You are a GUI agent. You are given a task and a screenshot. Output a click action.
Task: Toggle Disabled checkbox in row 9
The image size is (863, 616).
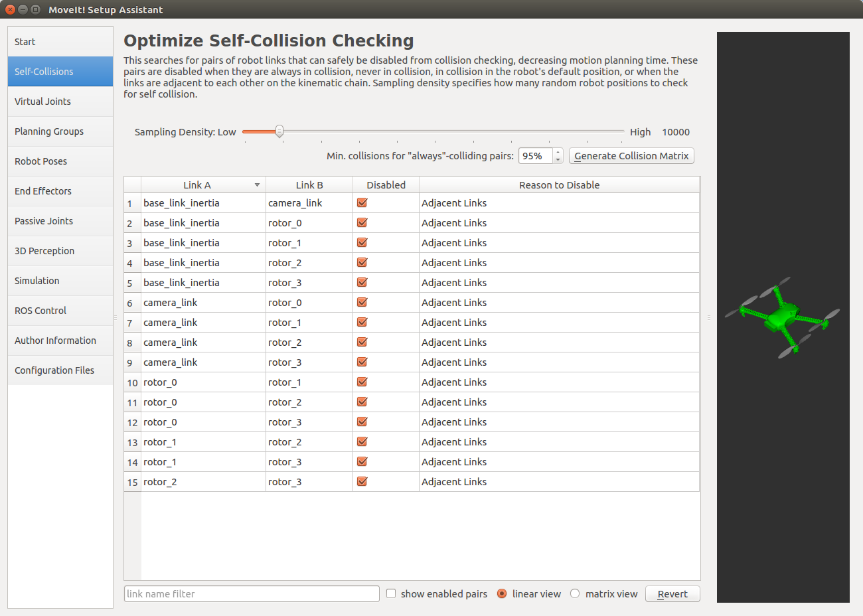tap(362, 362)
